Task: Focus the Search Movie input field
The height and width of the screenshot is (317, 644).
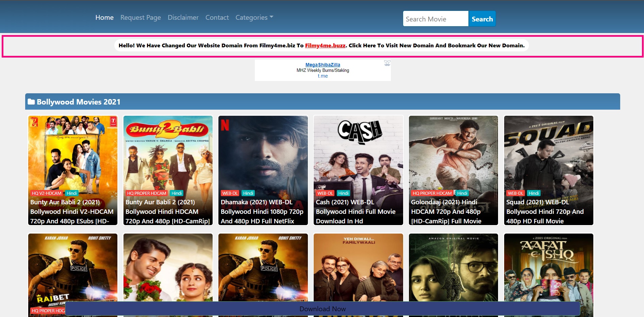Action: (435, 19)
